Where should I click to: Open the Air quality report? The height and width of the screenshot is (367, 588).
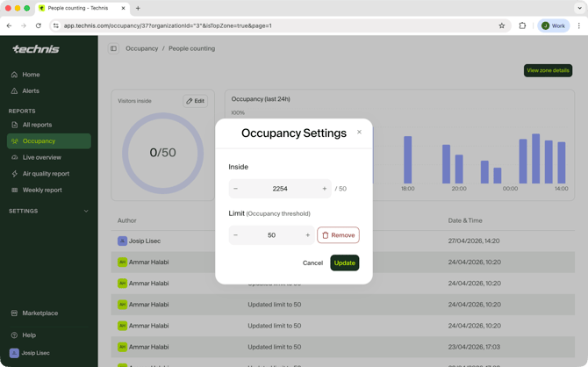tap(49, 174)
